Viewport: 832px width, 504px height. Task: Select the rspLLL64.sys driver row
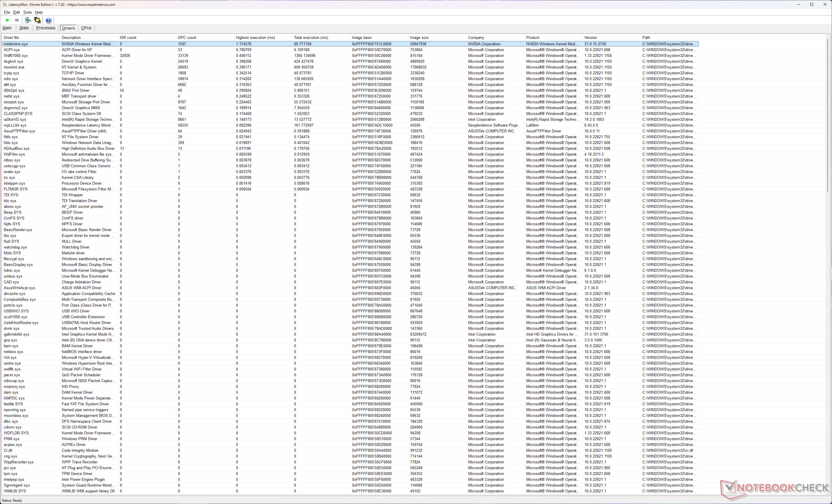[15, 125]
